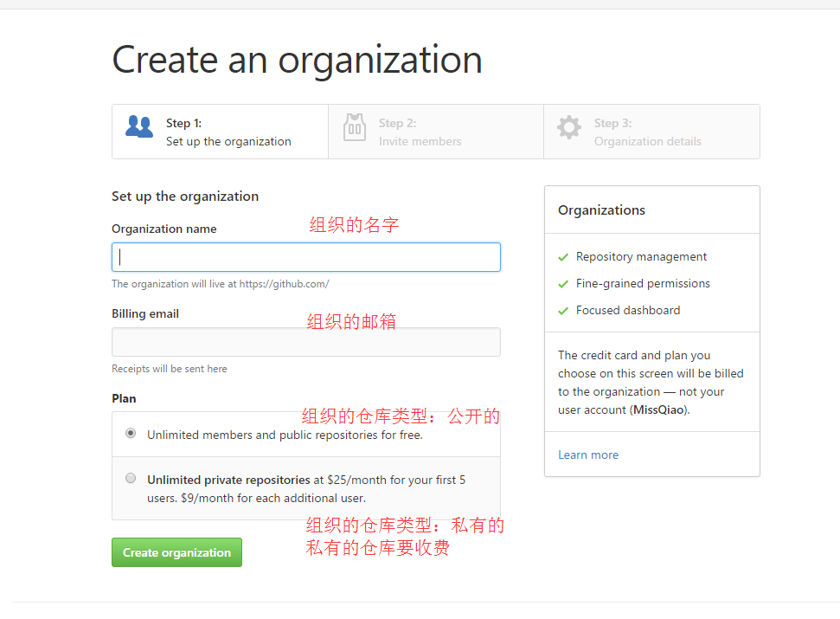Select the free unlimited public repositories plan
840x619 pixels.
pyautogui.click(x=131, y=433)
